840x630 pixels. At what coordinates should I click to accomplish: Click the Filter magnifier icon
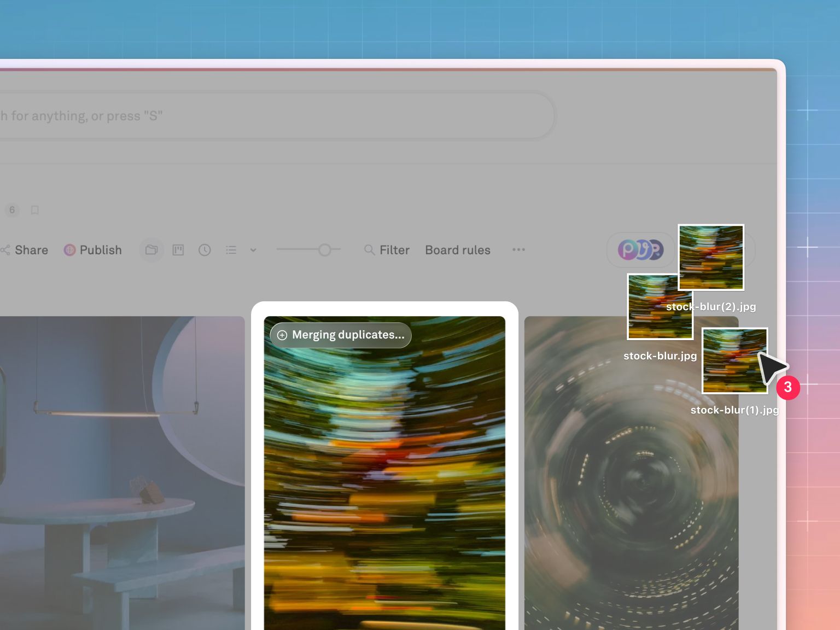coord(370,250)
